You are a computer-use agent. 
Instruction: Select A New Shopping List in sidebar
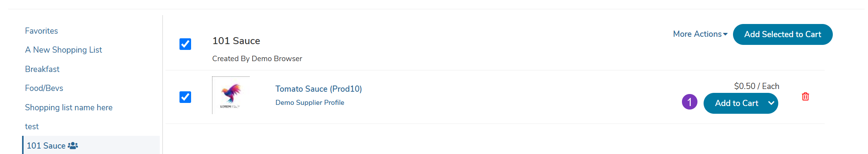(63, 50)
